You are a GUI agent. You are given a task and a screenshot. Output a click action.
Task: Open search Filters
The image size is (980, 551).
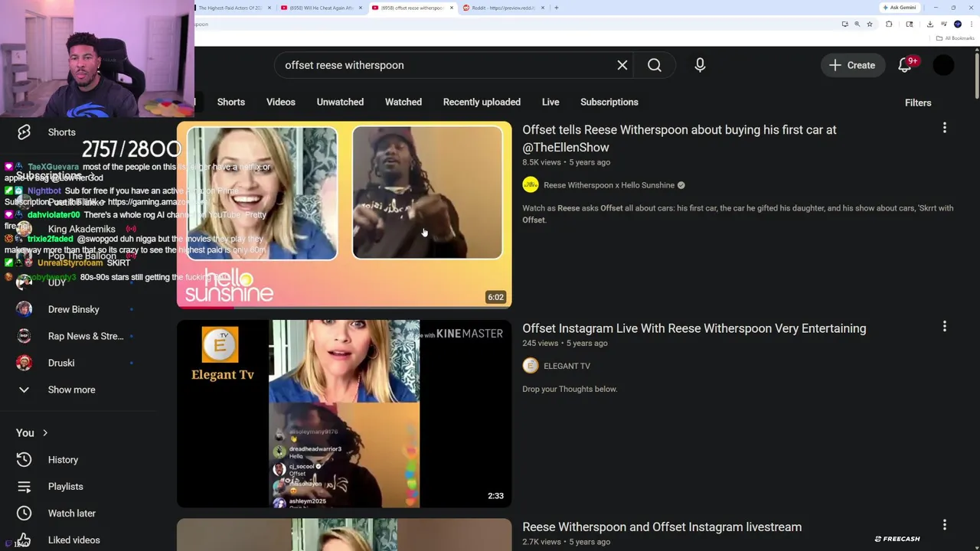coord(918,103)
